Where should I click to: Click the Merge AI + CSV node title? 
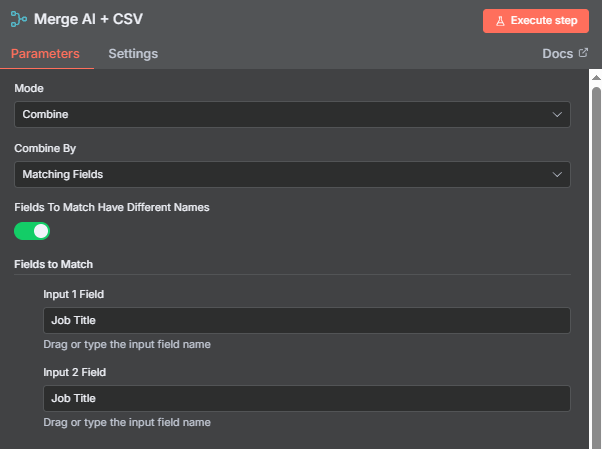tap(88, 19)
